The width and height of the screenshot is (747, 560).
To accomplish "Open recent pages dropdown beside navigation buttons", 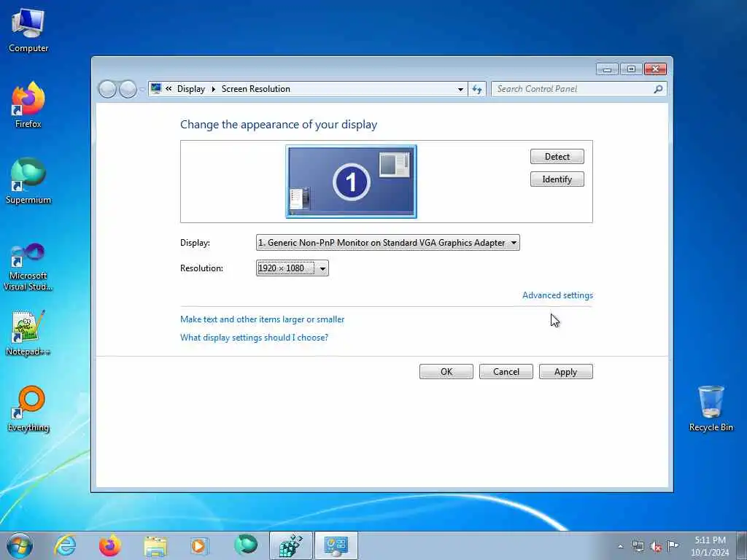I will 142,90.
